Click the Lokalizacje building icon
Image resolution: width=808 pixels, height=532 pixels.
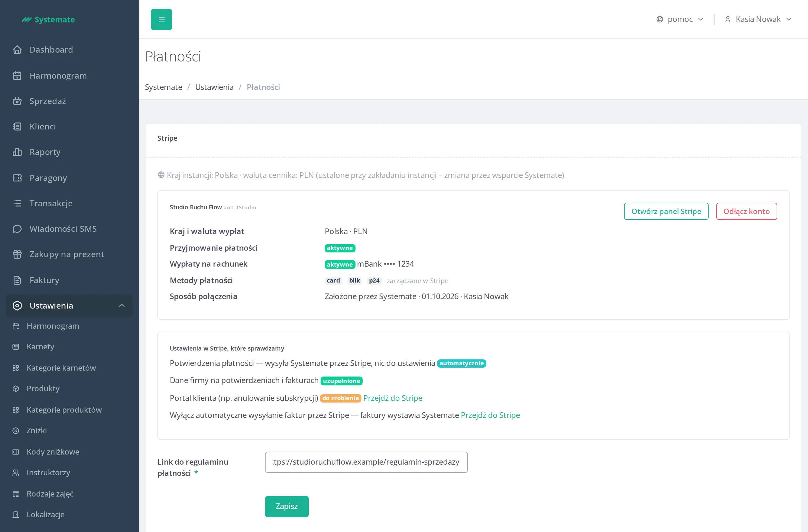[16, 515]
